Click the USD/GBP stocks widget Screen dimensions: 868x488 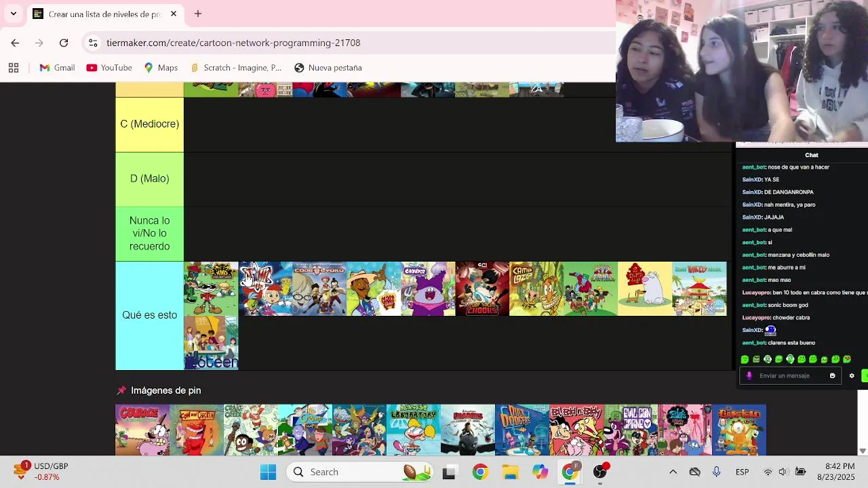click(x=42, y=472)
